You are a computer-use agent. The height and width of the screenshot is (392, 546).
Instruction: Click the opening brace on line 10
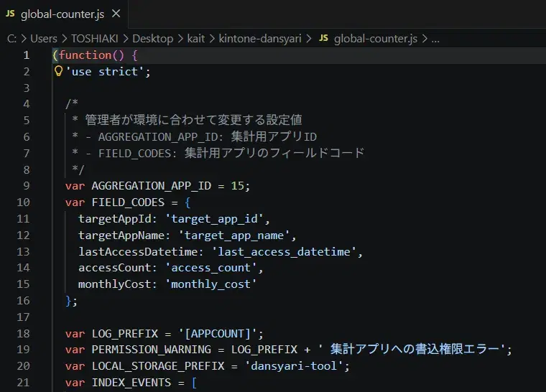pos(188,202)
